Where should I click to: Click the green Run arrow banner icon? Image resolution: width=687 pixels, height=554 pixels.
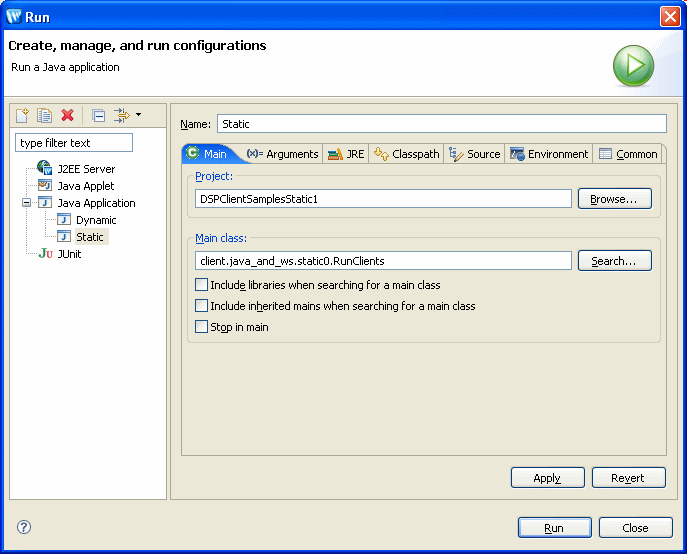click(633, 65)
